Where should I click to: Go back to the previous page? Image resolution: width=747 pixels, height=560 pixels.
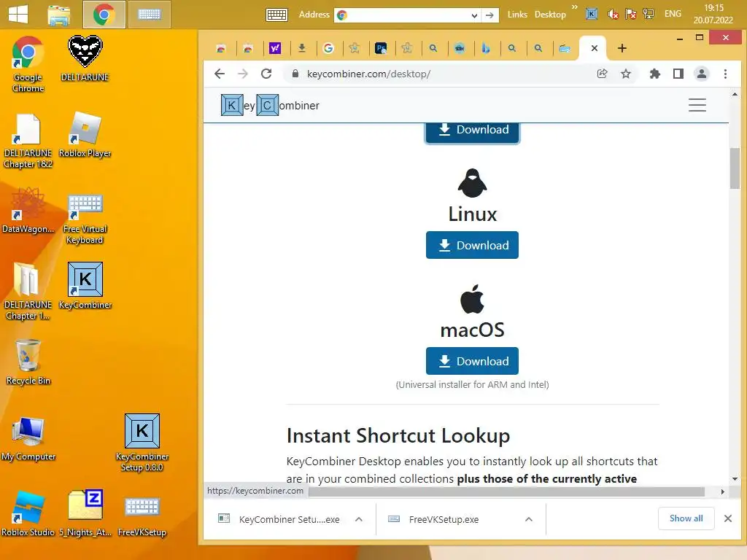coord(220,74)
